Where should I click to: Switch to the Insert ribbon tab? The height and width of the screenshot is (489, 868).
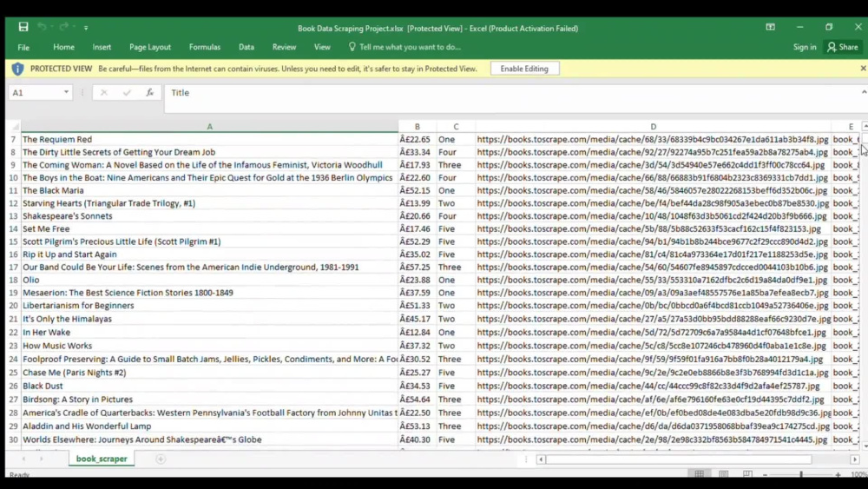102,47
